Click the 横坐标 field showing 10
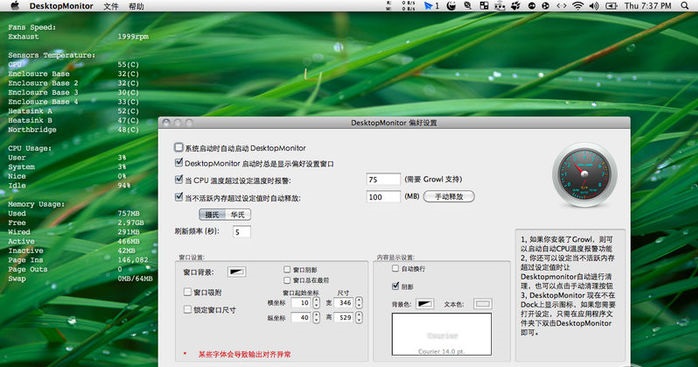698x367 pixels. [301, 303]
